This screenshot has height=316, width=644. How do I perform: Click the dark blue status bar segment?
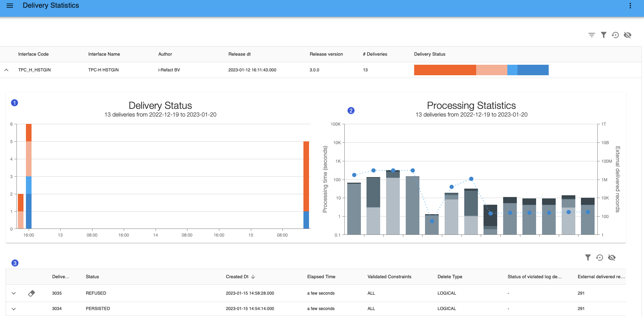(x=533, y=70)
